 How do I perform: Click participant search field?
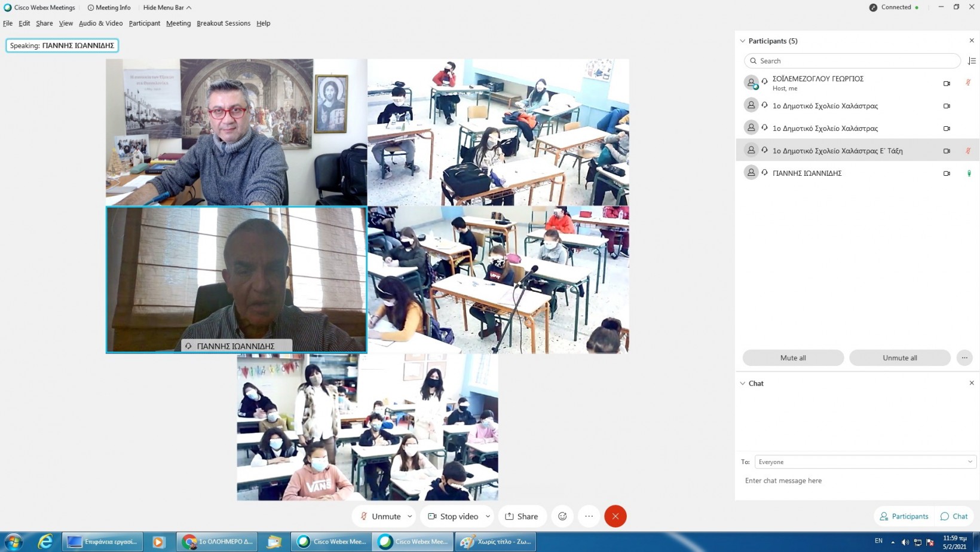(x=852, y=61)
